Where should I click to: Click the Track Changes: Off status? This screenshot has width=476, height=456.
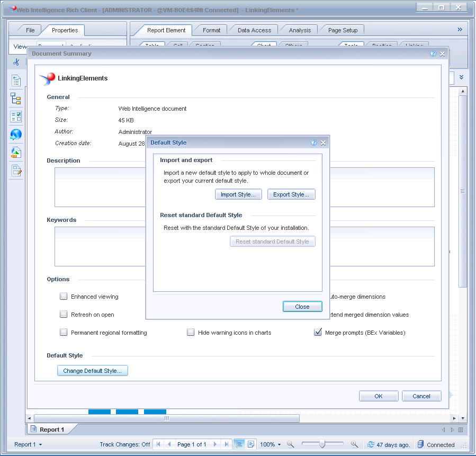pos(125,444)
